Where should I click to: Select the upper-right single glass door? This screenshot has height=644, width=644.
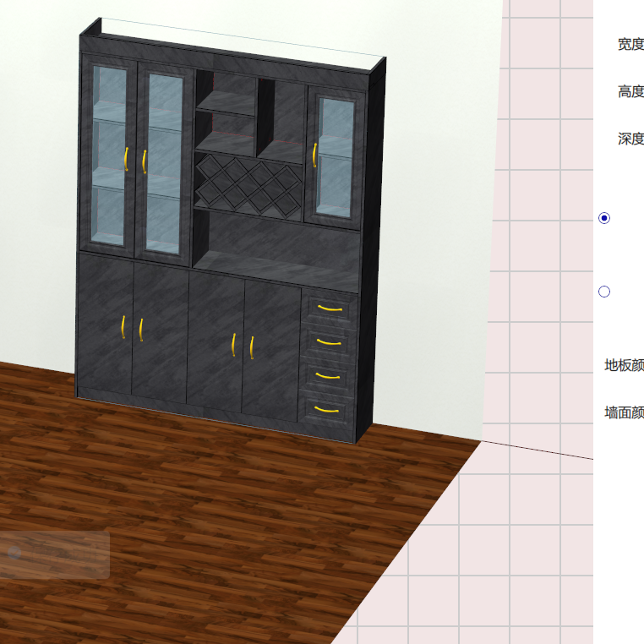point(335,158)
